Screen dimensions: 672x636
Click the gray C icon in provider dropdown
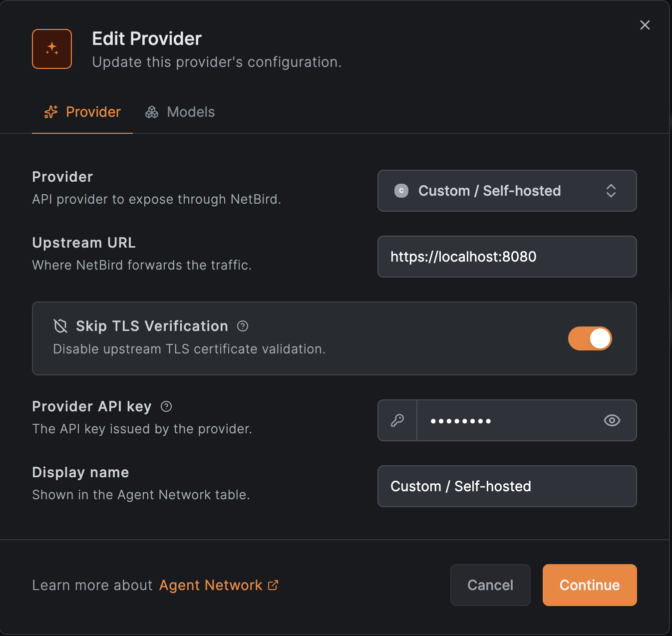[401, 191]
